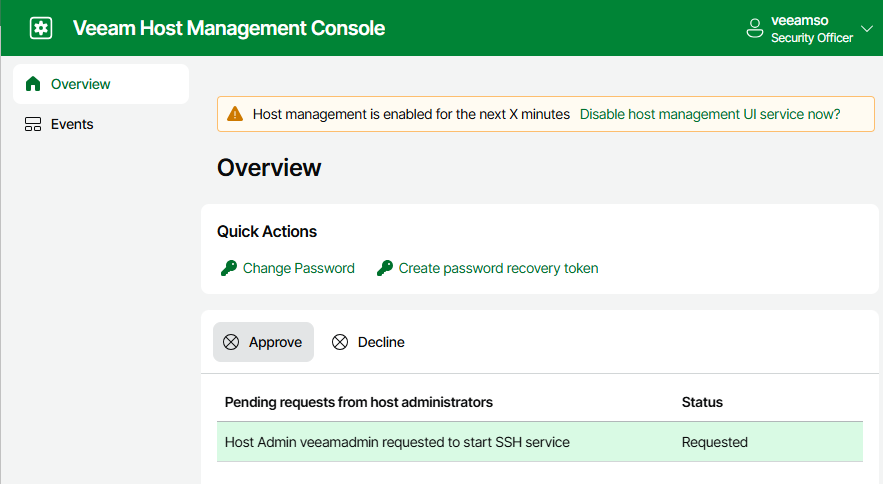883x484 pixels.
Task: Click the host management enabled message
Action: click(411, 114)
